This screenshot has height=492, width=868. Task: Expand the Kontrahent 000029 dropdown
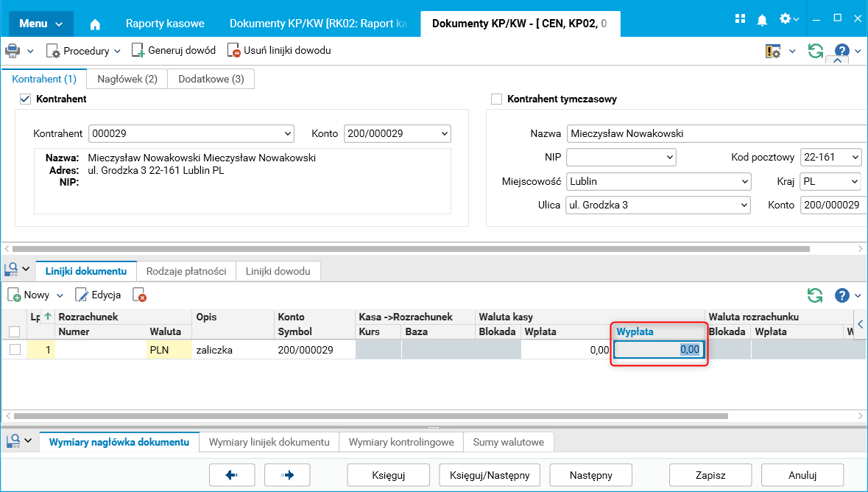coord(287,134)
